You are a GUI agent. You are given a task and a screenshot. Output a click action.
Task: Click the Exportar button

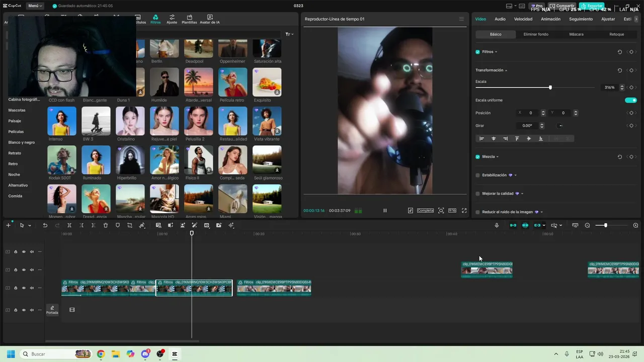592,6
